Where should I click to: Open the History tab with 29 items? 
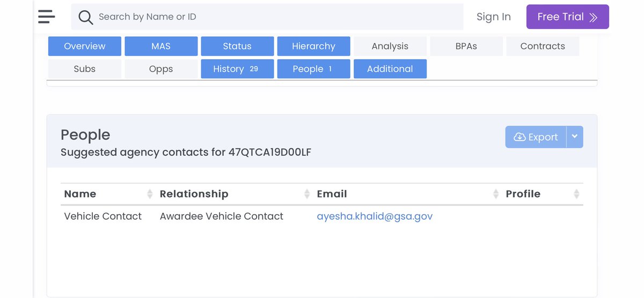237,69
